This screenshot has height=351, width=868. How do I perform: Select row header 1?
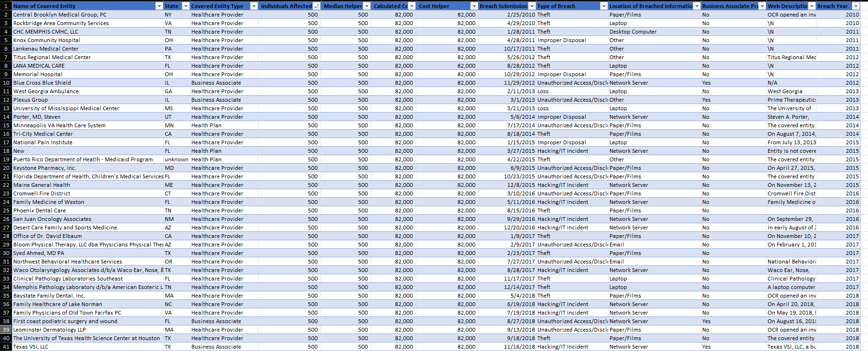pos(6,6)
